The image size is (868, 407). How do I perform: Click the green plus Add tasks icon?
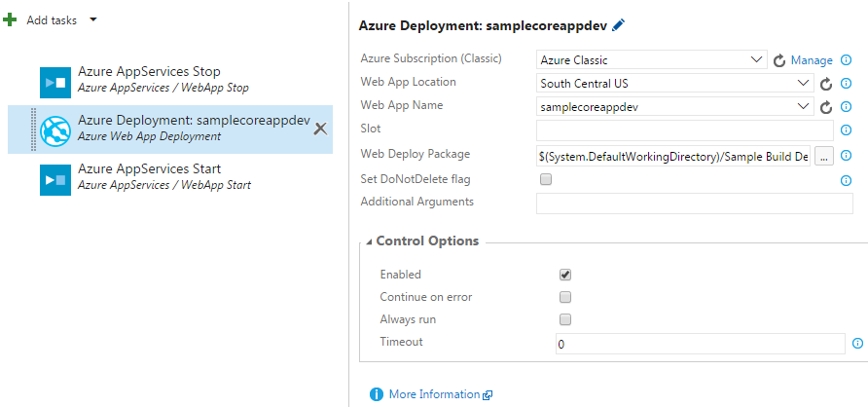click(11, 19)
